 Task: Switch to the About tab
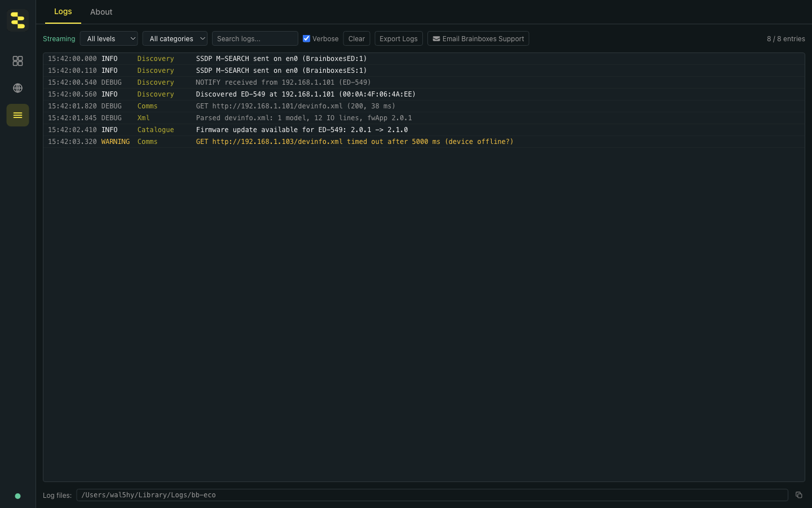click(101, 12)
